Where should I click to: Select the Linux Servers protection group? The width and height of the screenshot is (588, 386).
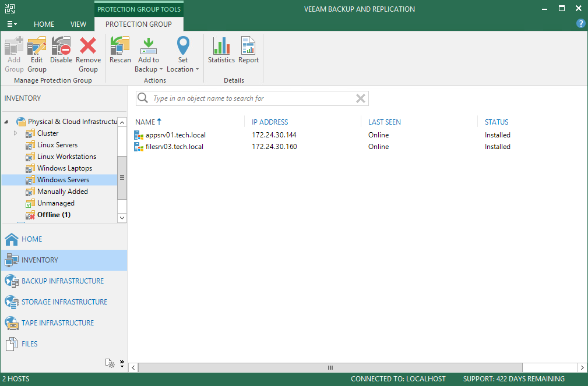pyautogui.click(x=57, y=145)
